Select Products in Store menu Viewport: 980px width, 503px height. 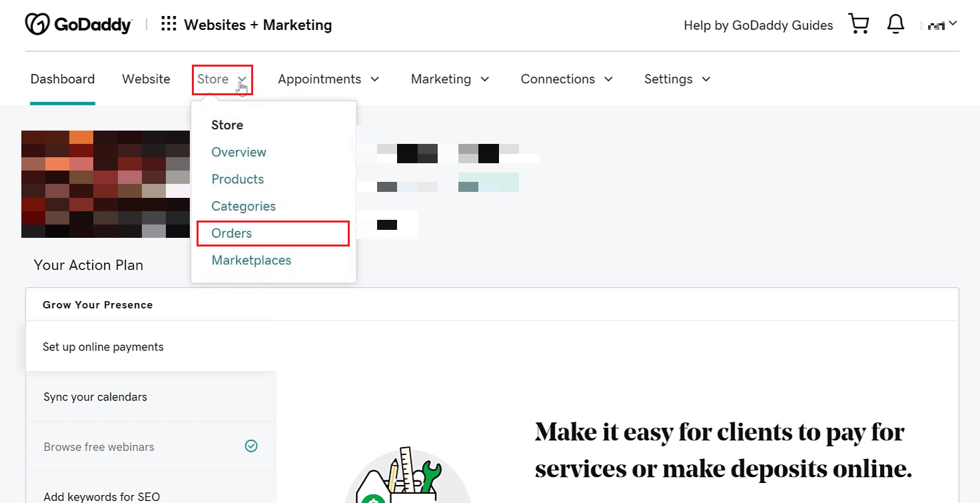point(238,179)
